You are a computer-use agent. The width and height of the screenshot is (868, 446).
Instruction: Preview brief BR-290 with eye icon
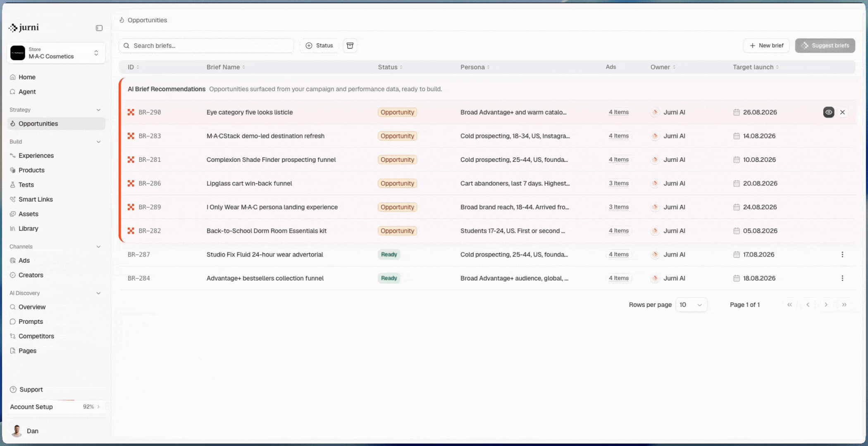829,112
